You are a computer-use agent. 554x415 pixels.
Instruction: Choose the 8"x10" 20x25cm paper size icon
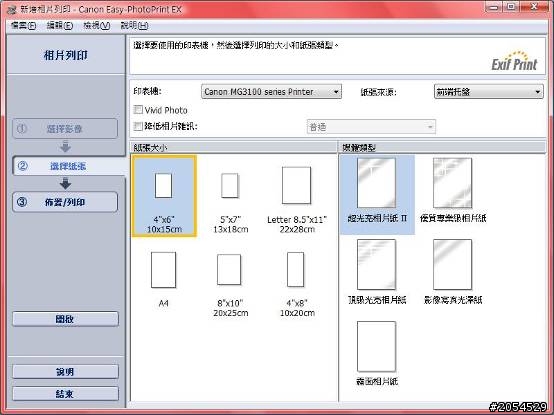(x=229, y=269)
